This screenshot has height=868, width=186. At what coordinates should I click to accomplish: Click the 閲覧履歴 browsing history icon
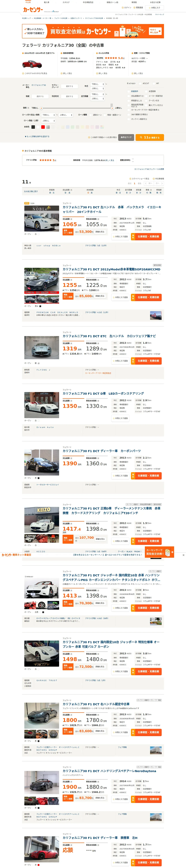pyautogui.click(x=138, y=7)
